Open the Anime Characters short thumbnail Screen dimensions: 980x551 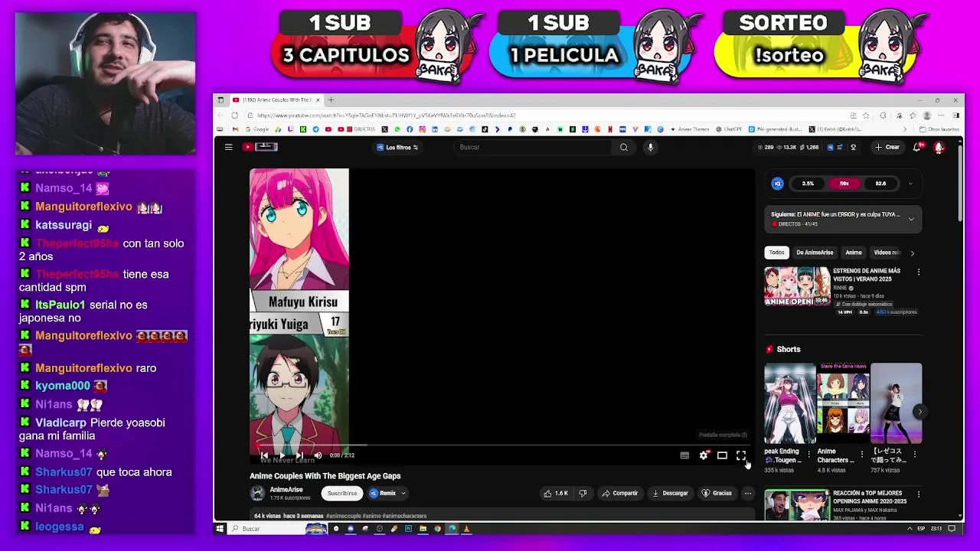coord(843,403)
